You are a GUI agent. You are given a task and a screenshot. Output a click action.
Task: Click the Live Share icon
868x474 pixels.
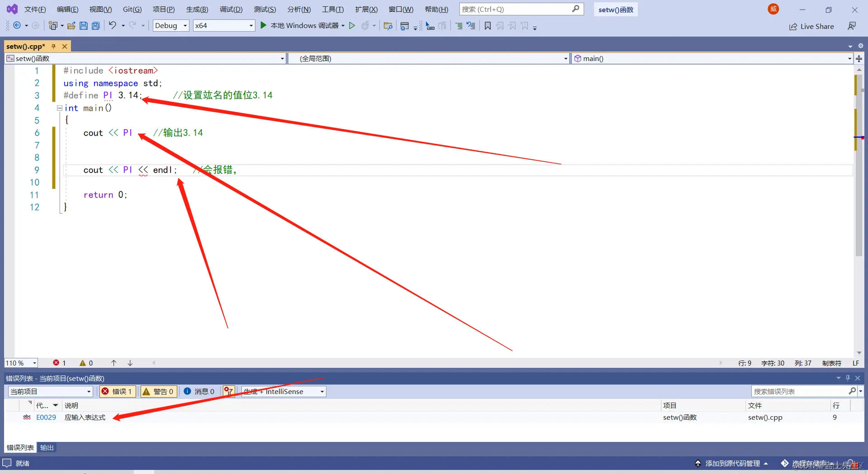click(x=793, y=27)
